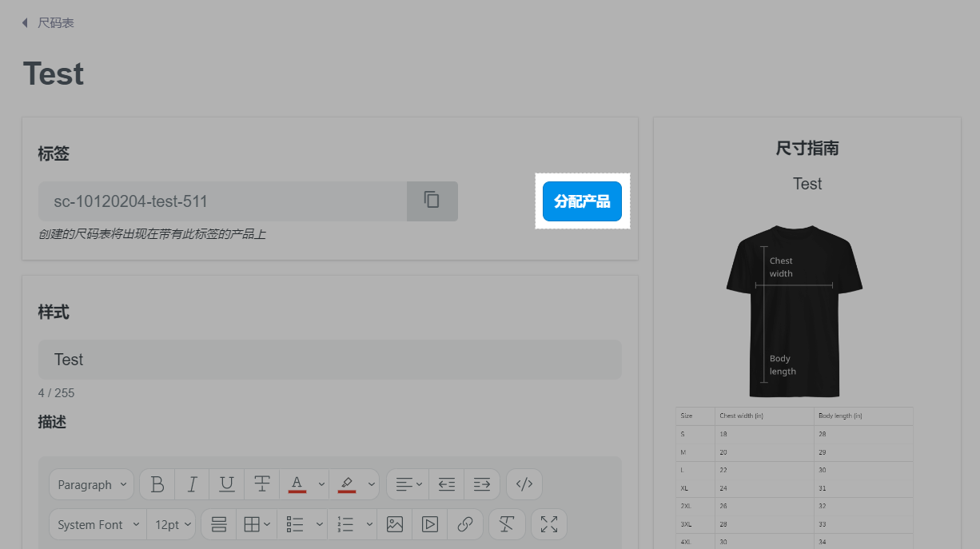The width and height of the screenshot is (980, 549).
Task: Open 12pt font size dropdown
Action: [x=173, y=524]
